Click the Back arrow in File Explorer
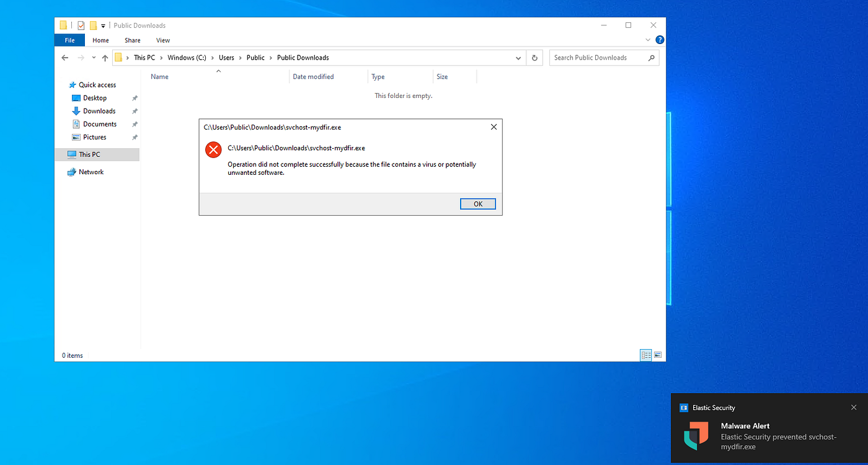868x465 pixels. pos(65,58)
